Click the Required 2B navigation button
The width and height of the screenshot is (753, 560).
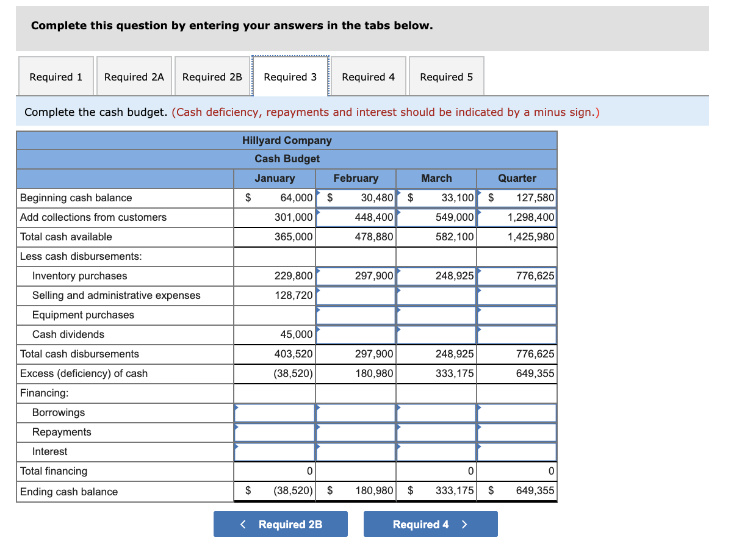[x=280, y=523]
